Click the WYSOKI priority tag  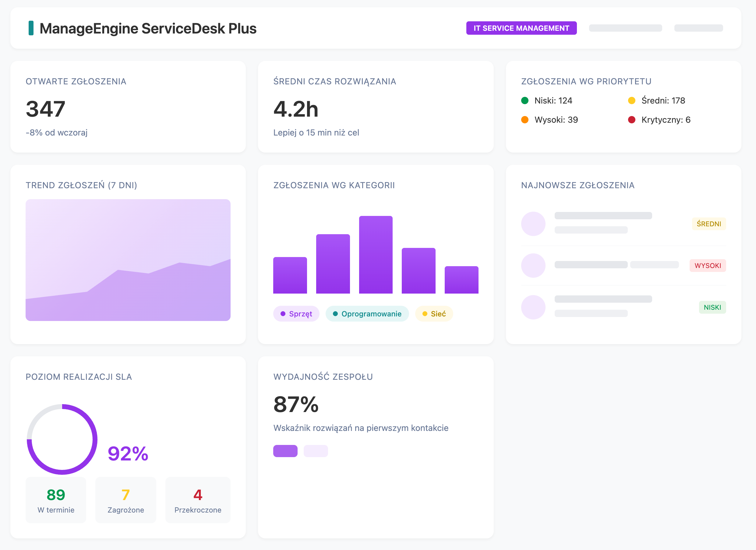tap(707, 265)
